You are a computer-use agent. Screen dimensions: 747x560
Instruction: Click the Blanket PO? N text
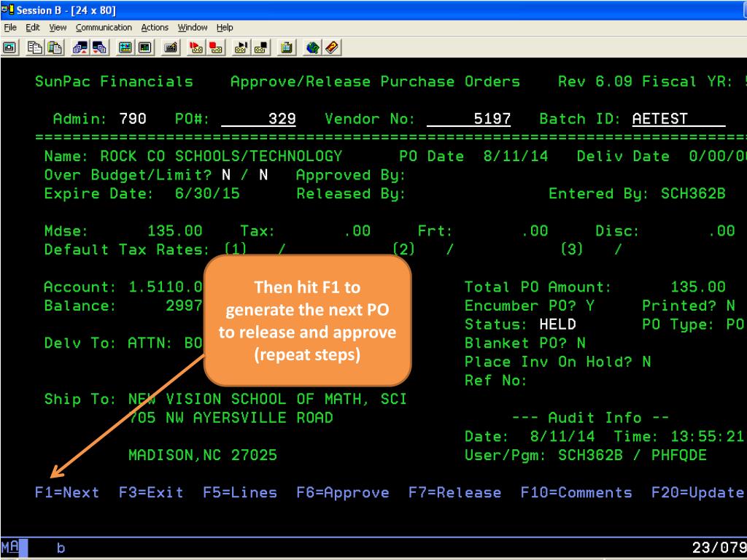point(525,343)
